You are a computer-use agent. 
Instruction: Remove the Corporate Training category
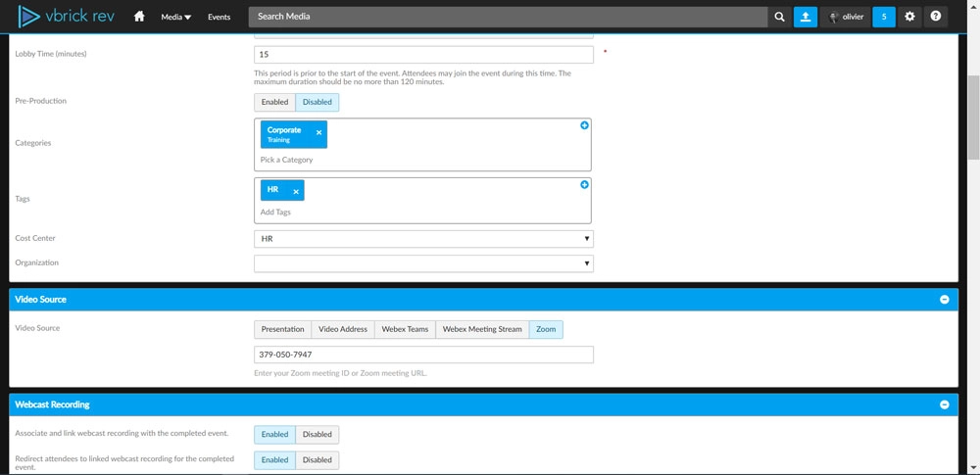coord(318,133)
